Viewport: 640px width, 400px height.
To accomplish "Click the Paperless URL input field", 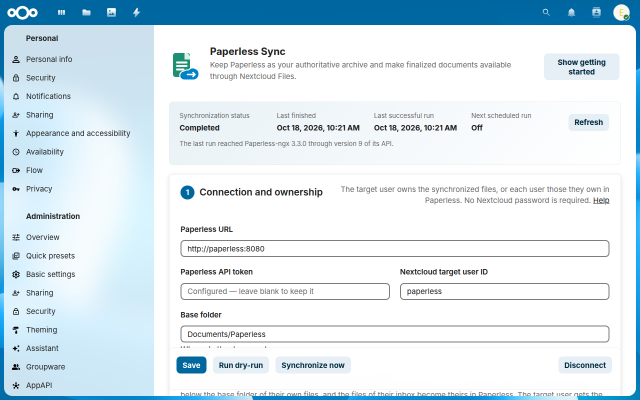I will pyautogui.click(x=395, y=249).
